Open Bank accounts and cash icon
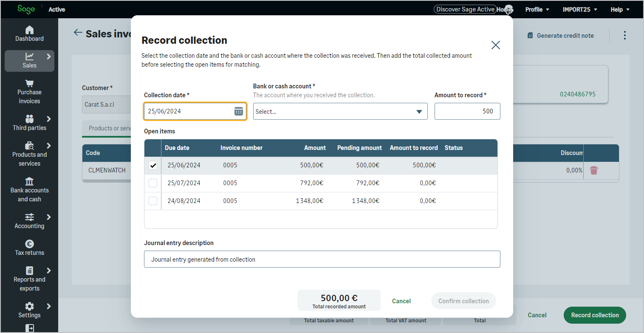Image resolution: width=644 pixels, height=333 pixels. click(29, 181)
